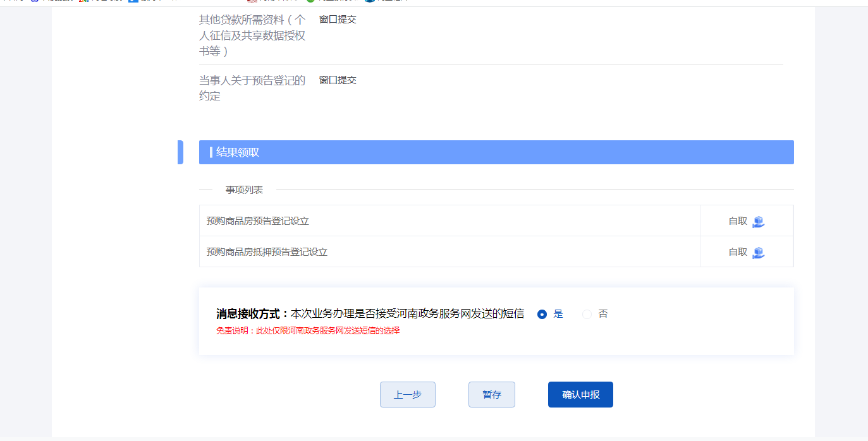The image size is (868, 441).
Task: Click the 消息接收方式 heading
Action: click(252, 314)
